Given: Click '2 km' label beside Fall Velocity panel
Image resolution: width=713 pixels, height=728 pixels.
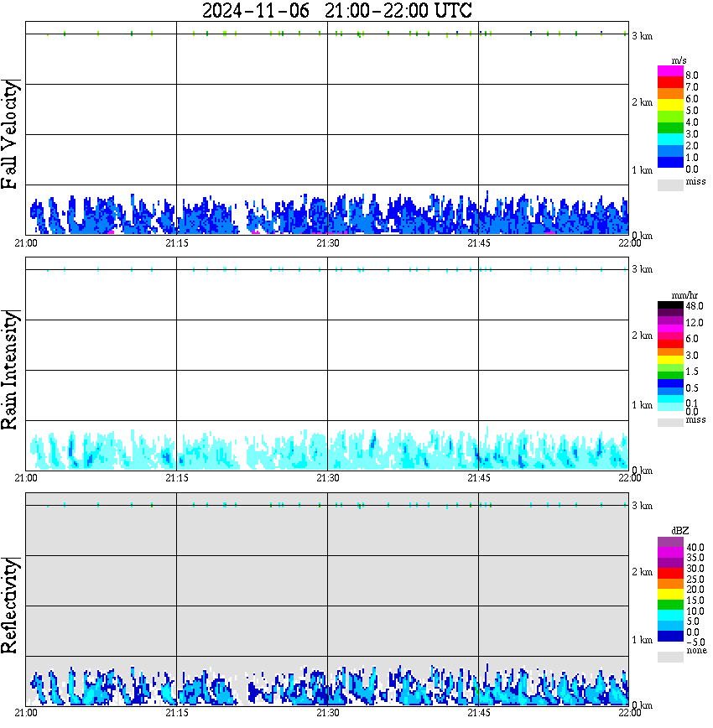Looking at the screenshot, I should point(642,102).
